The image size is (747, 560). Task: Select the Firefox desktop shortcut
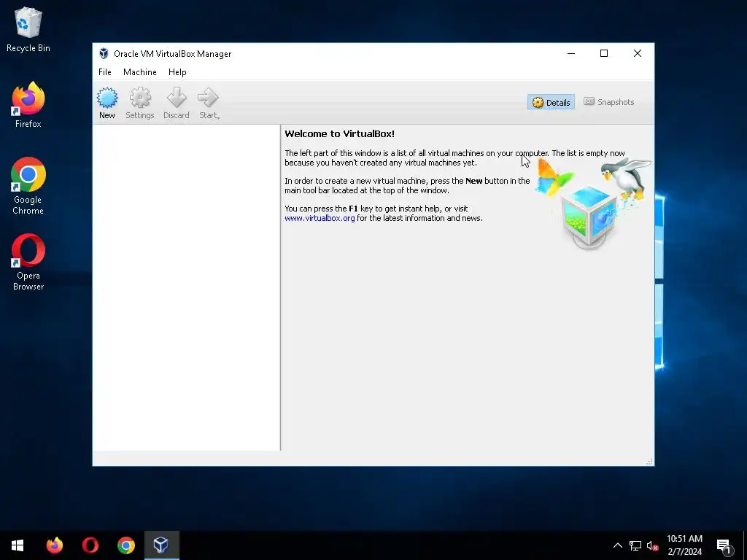28,105
